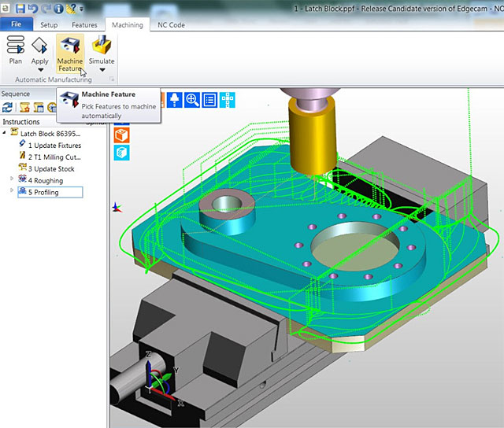Click the Edgecam application logo icon
The image size is (504, 428).
click(5, 8)
